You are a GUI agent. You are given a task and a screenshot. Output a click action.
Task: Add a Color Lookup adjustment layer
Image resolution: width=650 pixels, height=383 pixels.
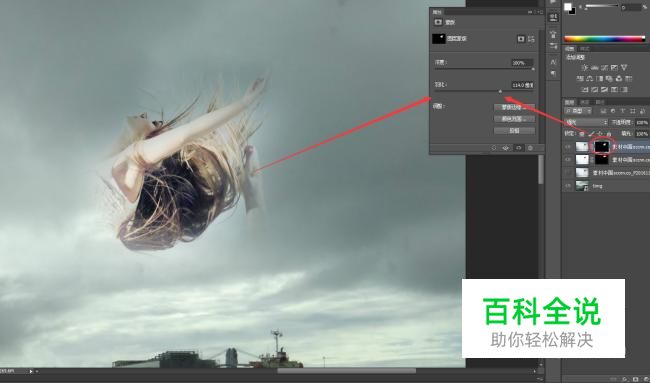coord(629,79)
